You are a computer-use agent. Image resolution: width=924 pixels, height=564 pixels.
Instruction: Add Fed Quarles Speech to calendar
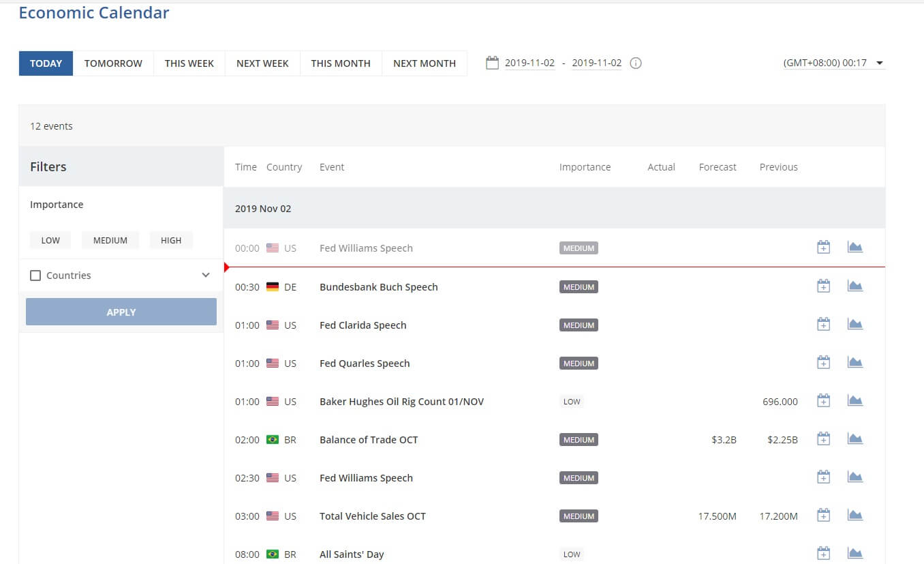pos(823,363)
